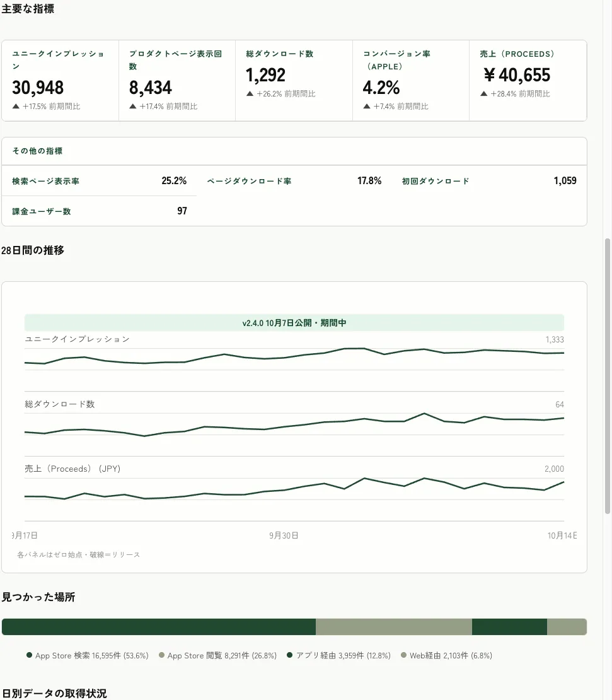Select the 検索ページ表示率 25.2% row

pos(99,181)
